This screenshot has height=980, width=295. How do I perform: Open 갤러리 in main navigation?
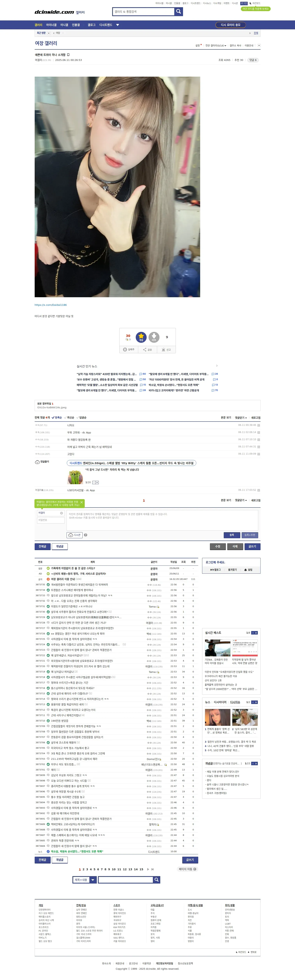[x=38, y=25]
